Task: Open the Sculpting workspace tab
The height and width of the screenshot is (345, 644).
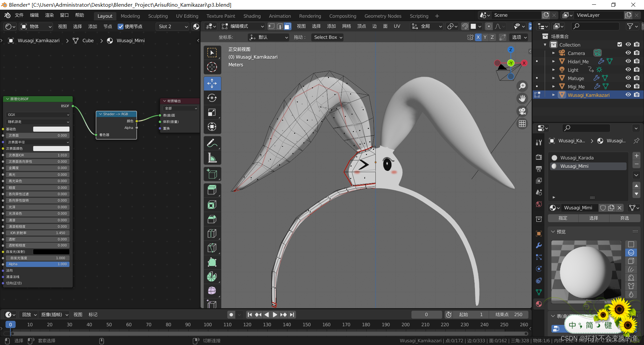Action: tap(158, 16)
